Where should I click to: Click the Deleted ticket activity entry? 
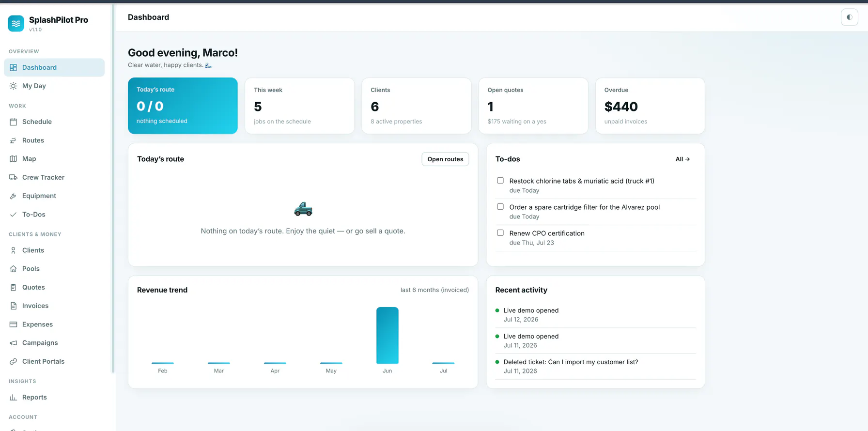(x=595, y=367)
